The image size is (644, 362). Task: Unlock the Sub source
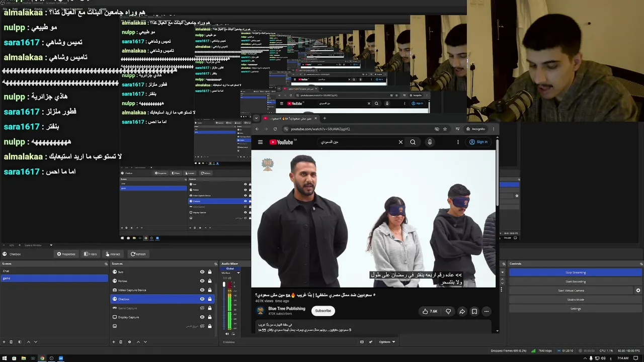pos(210,272)
